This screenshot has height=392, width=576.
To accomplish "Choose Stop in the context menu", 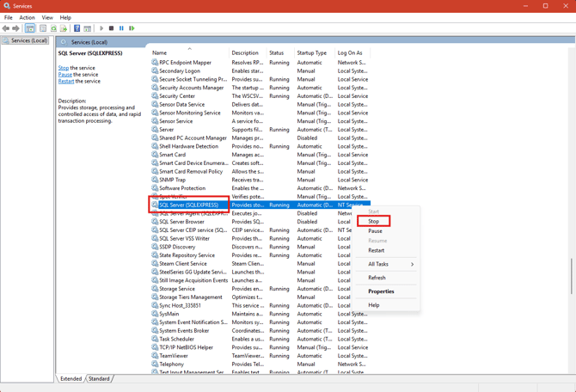I will pos(374,222).
